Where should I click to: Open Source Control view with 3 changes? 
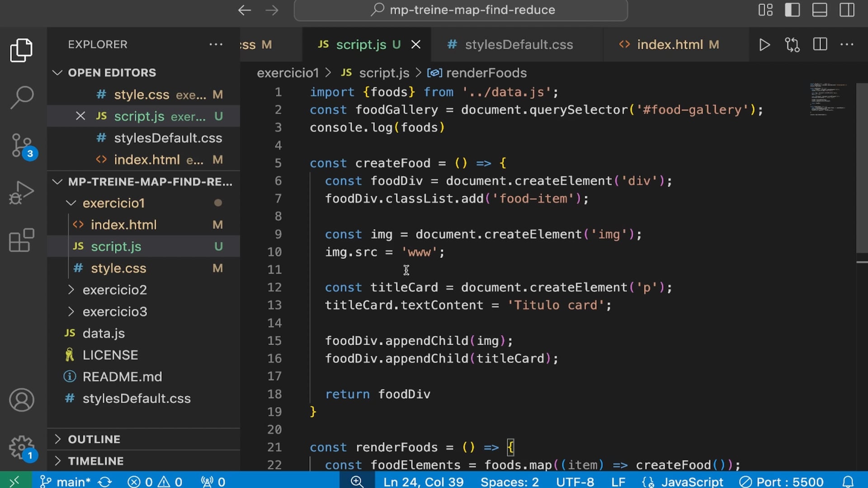coord(21,145)
